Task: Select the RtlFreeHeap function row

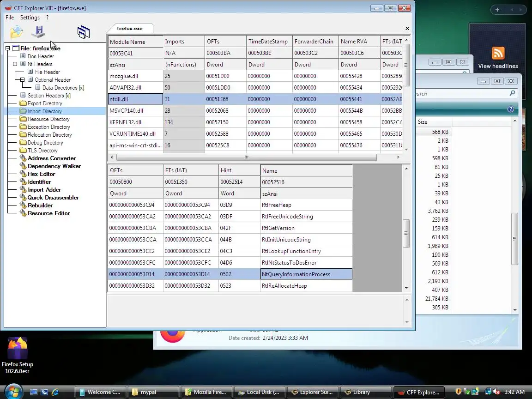Action: (x=230, y=205)
